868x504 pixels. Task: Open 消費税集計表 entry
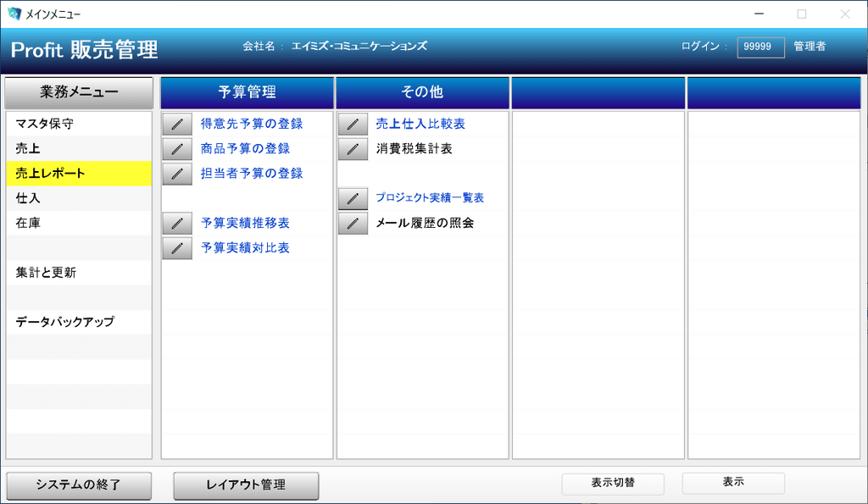414,149
